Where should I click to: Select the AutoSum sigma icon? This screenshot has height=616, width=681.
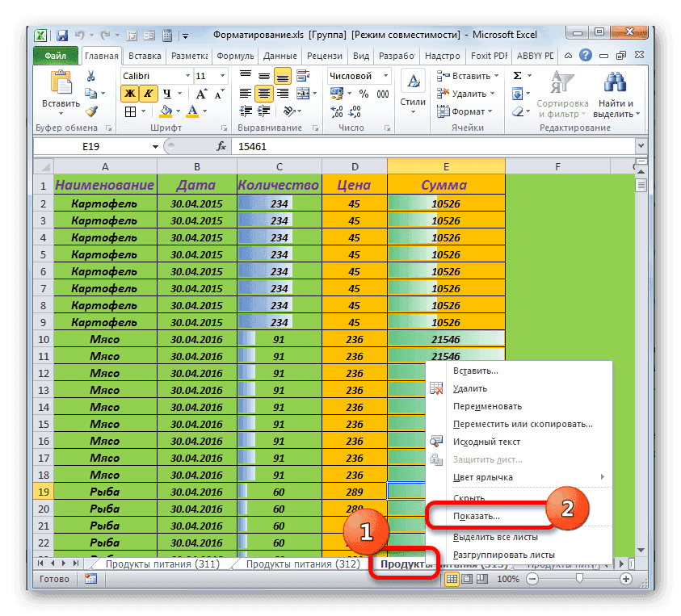517,76
